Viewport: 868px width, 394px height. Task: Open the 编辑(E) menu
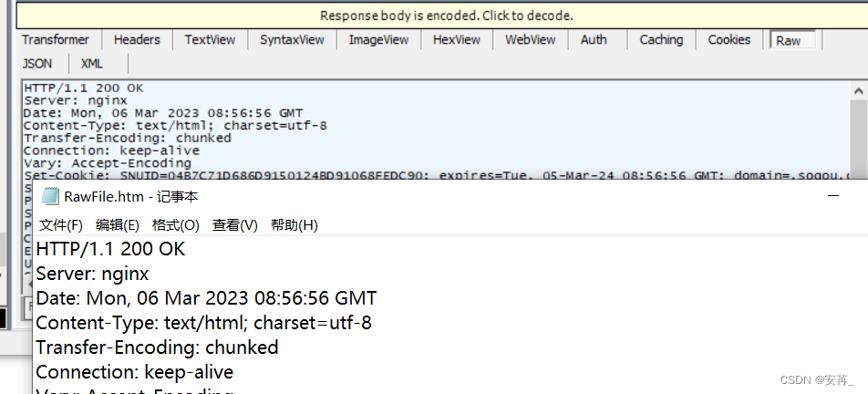coord(118,225)
